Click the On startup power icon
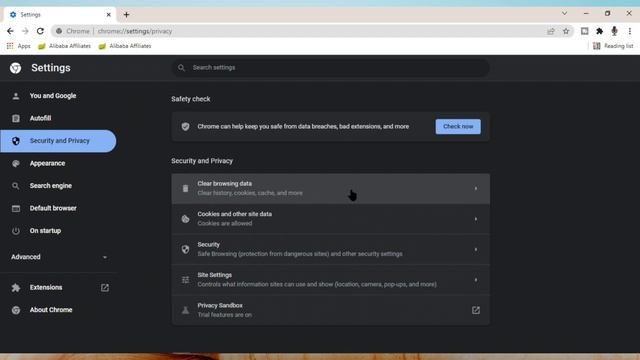 (x=16, y=231)
